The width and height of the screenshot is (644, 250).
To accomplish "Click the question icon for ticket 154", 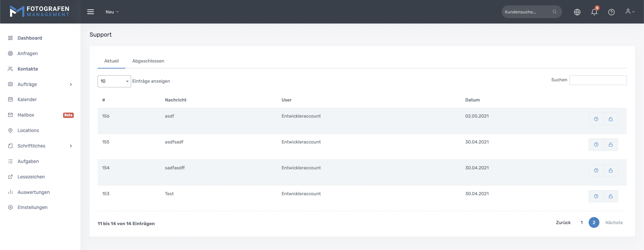I will pyautogui.click(x=596, y=171).
